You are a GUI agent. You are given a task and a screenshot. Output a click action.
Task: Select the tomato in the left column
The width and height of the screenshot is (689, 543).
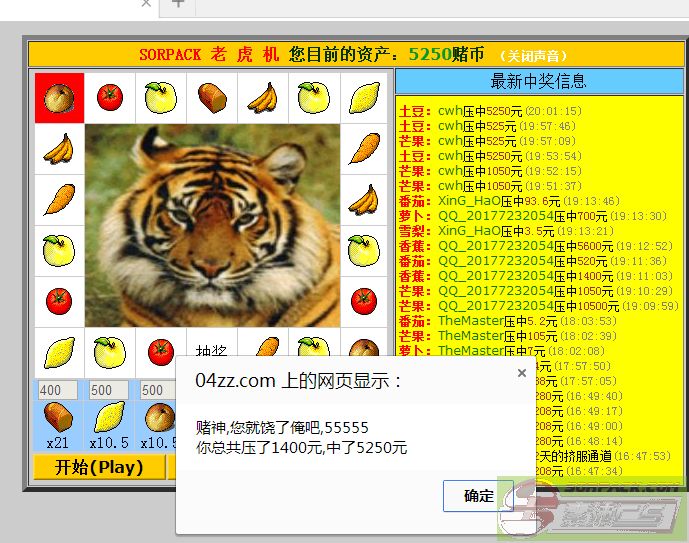click(x=59, y=301)
